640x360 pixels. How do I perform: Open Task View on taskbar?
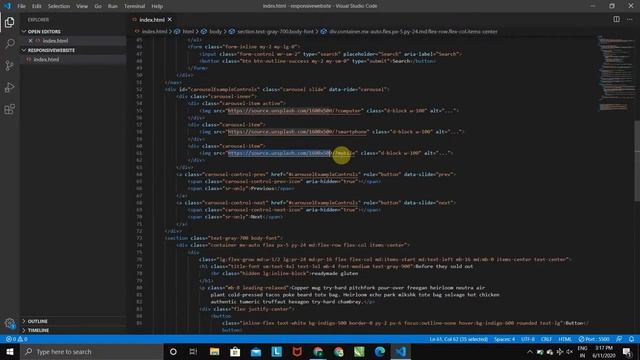tap(193, 351)
